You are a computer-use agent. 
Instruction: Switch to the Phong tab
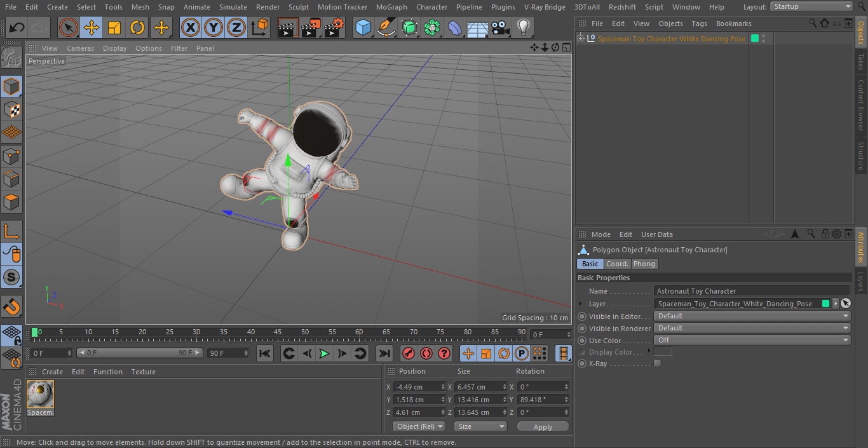pos(644,264)
